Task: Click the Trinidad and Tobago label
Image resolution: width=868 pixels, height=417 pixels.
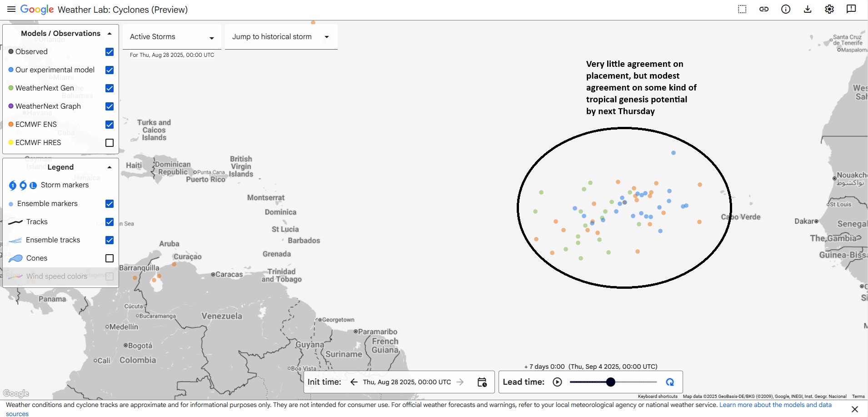Action: point(282,276)
